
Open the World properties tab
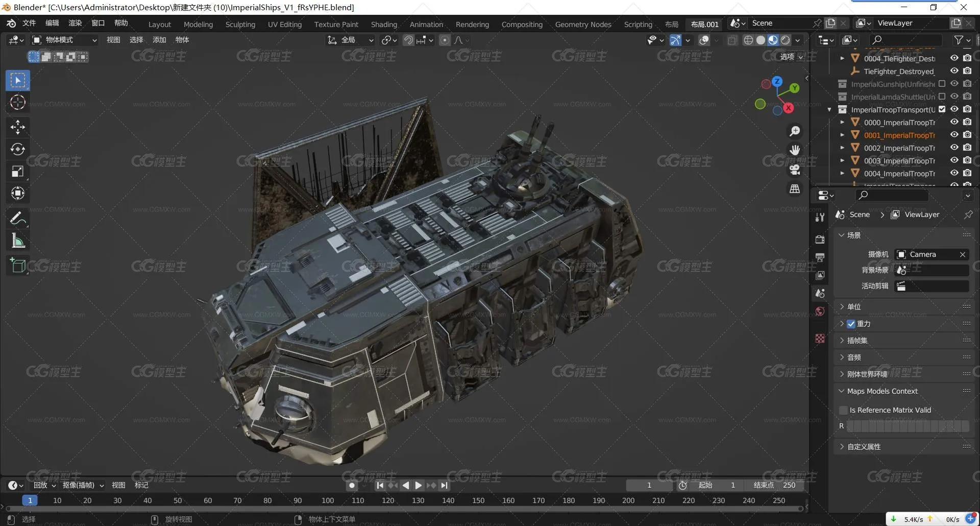click(820, 311)
